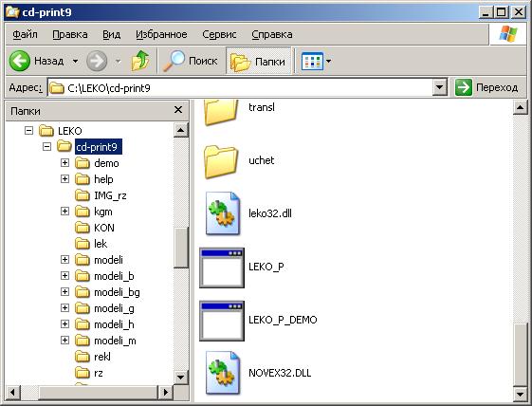
Task: Select the leko32.dll file icon
Action: pos(222,213)
